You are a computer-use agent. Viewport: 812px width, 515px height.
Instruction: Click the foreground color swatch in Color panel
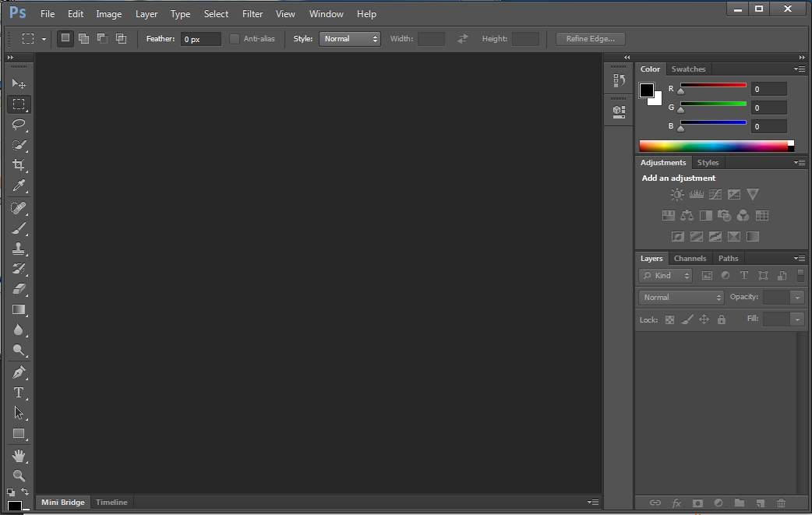click(647, 90)
